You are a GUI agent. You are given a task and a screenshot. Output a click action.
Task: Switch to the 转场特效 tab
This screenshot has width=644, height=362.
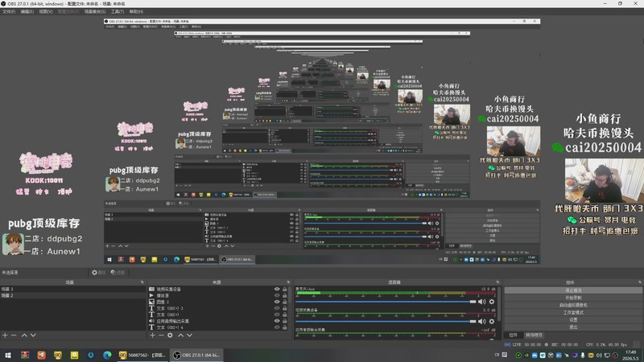click(534, 335)
